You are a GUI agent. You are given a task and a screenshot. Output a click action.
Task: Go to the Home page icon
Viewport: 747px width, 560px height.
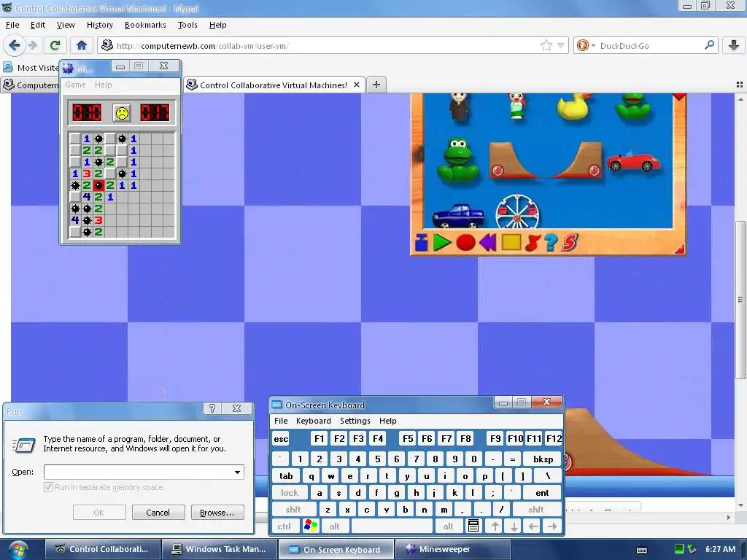tap(82, 45)
